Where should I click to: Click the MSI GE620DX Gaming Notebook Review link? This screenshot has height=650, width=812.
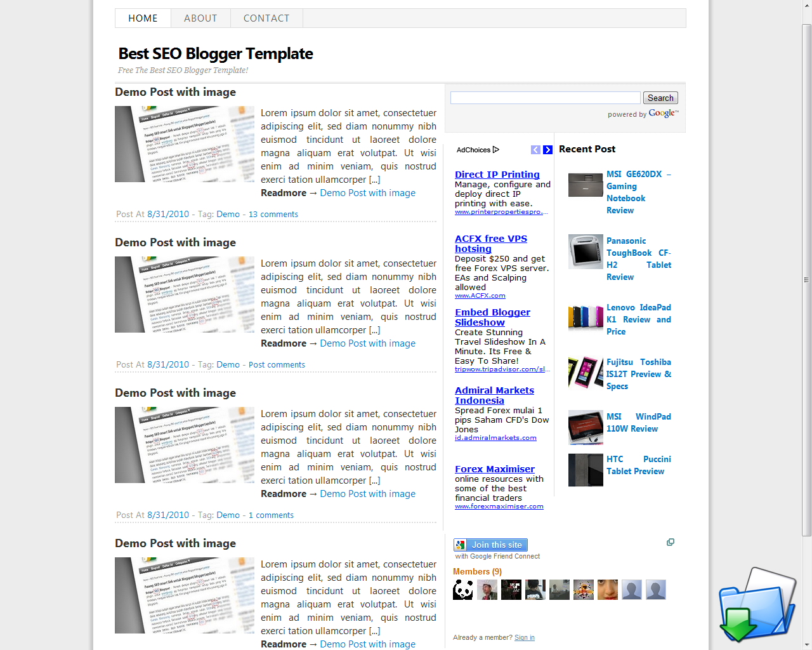(639, 192)
